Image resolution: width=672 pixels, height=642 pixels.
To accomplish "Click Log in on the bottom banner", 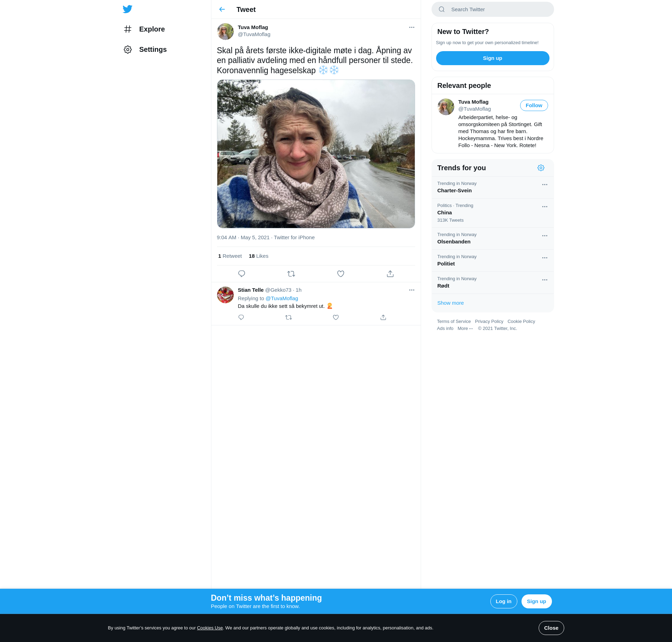I will click(x=503, y=601).
